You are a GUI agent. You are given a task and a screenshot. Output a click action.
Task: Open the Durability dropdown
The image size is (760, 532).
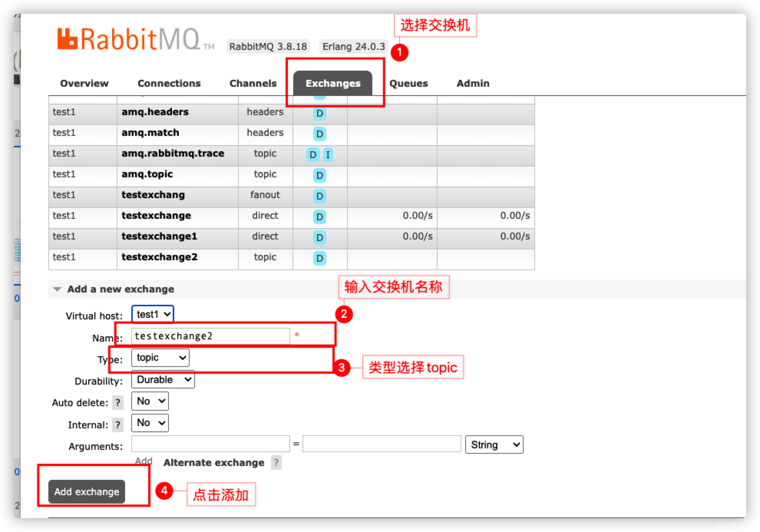tap(163, 380)
